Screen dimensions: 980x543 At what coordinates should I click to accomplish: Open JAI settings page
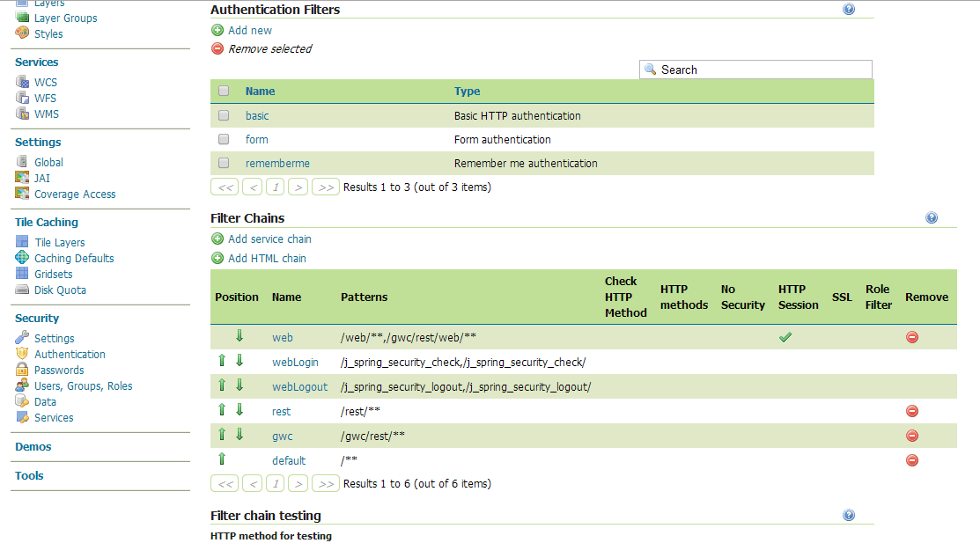pyautogui.click(x=42, y=178)
